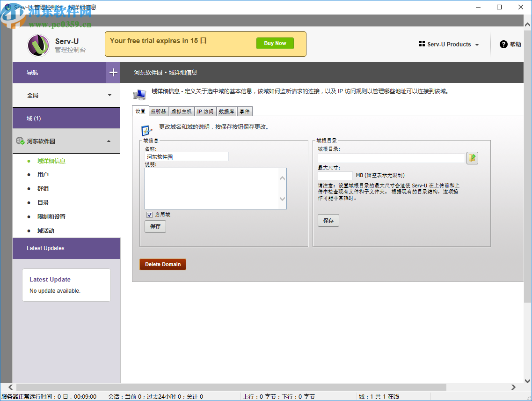Viewport: 532px width, 401px height.
Task: Select the 事件 tab
Action: click(245, 111)
